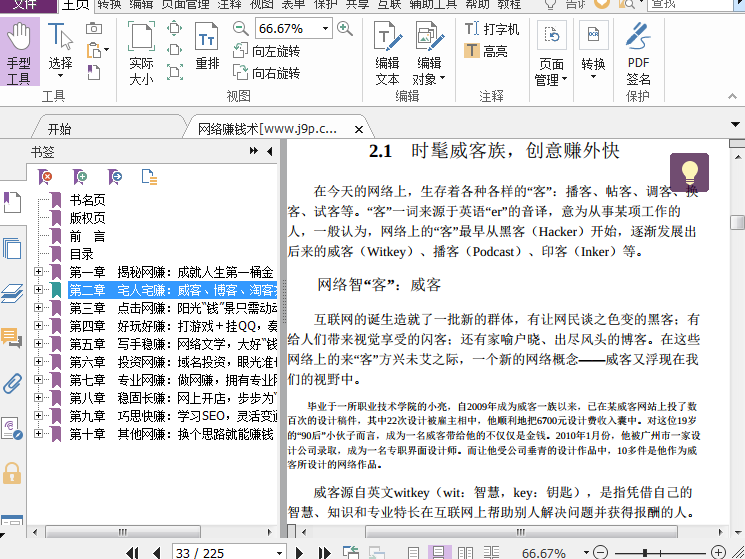This screenshot has width=745, height=559.
Task: Open the Bookmarks sidebar panel icon
Action: pos(12,202)
